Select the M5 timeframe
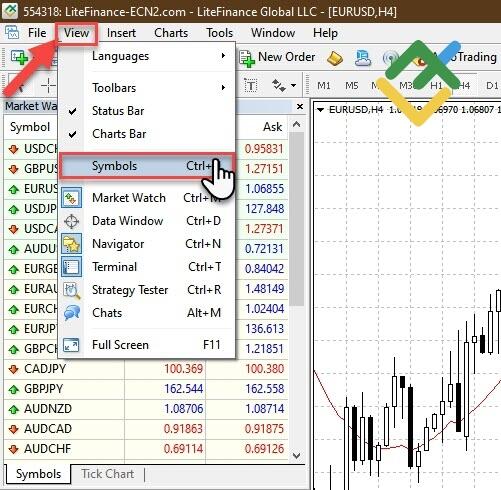501x490 pixels. [352, 86]
